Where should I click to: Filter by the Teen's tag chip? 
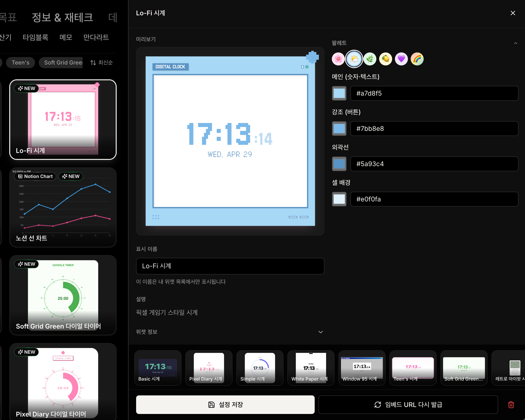20,63
